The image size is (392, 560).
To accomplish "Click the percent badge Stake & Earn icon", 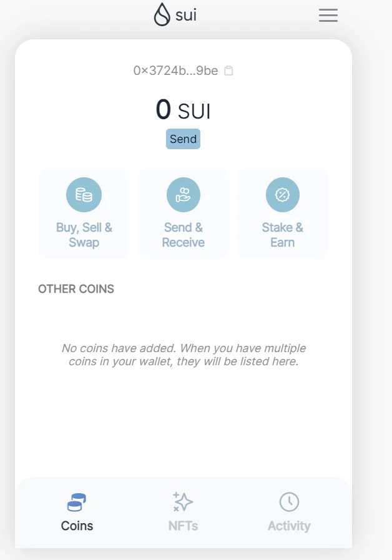I will coord(282,195).
